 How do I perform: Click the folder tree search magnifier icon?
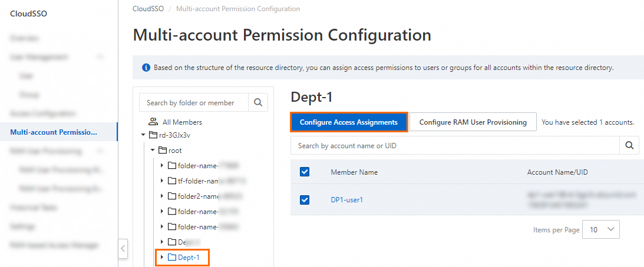pos(257,102)
